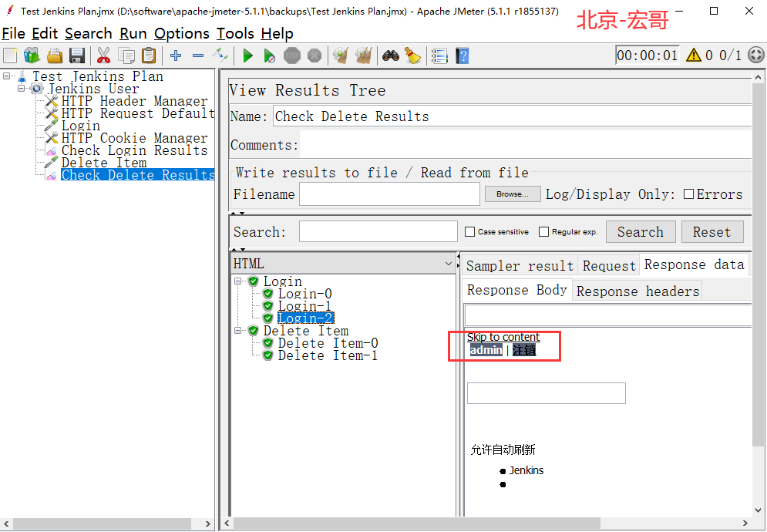Click the Filename input field
This screenshot has width=767, height=532.
(x=389, y=194)
